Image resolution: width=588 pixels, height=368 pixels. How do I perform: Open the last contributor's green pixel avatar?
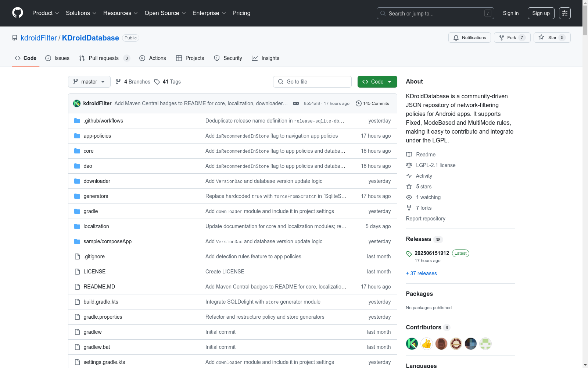point(485,344)
